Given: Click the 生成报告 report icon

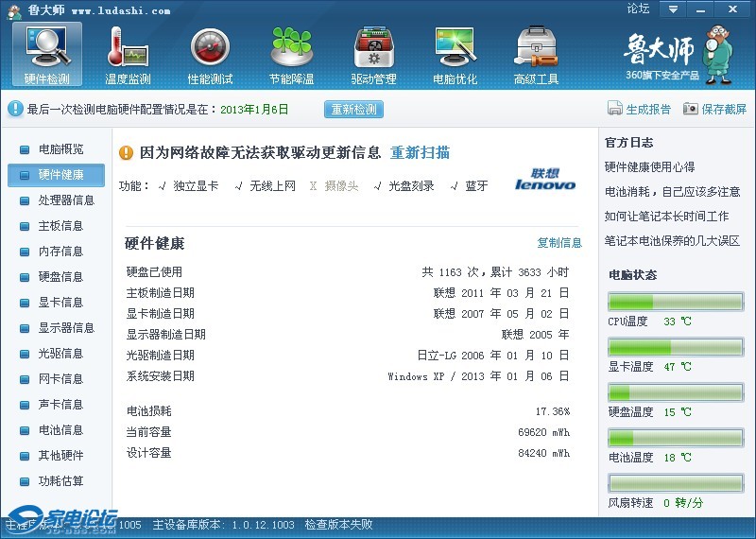Looking at the screenshot, I should tap(615, 109).
